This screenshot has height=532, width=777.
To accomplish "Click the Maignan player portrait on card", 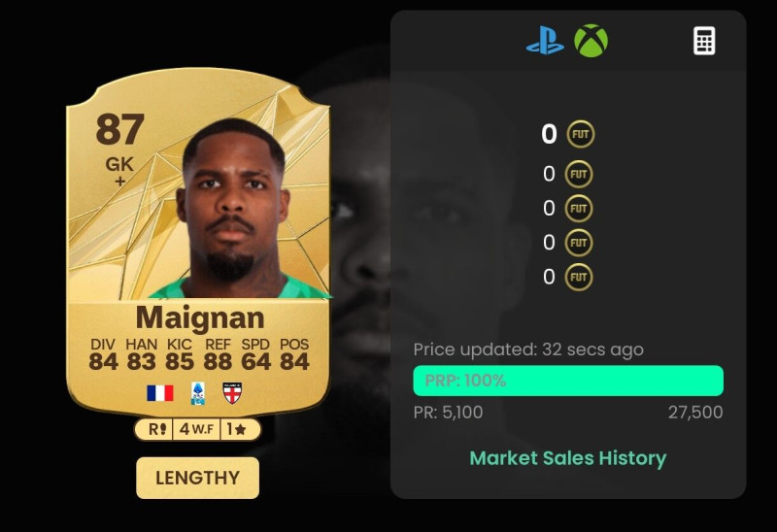I will [231, 208].
